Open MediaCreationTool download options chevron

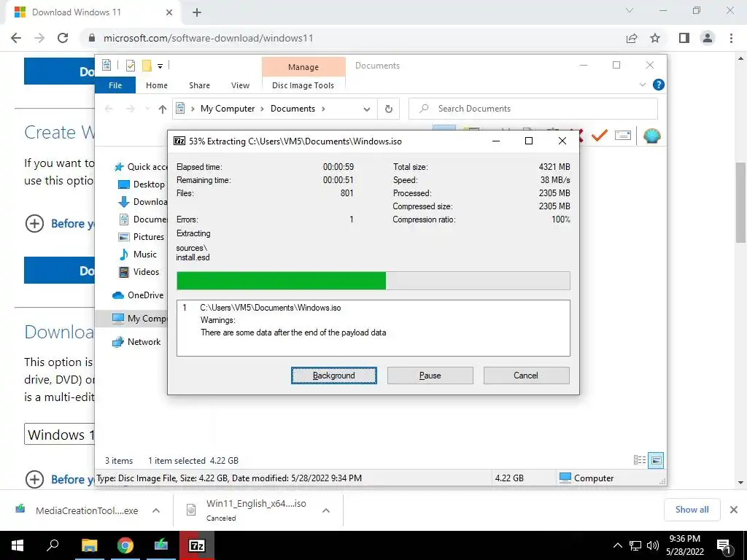point(156,510)
